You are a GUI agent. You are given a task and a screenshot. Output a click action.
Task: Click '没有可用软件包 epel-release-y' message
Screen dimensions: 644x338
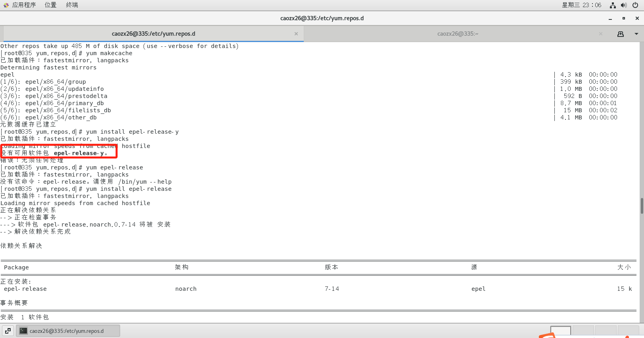click(x=54, y=153)
